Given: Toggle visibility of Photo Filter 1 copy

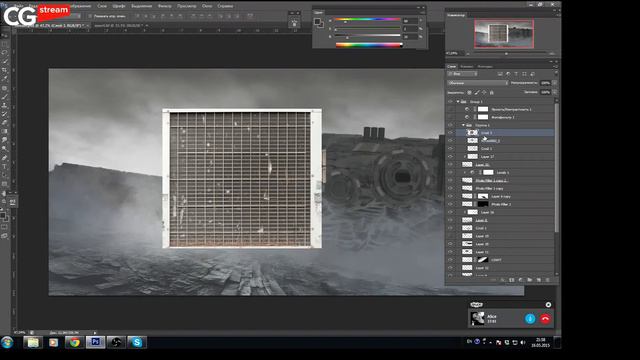Looking at the screenshot, I should (450, 188).
